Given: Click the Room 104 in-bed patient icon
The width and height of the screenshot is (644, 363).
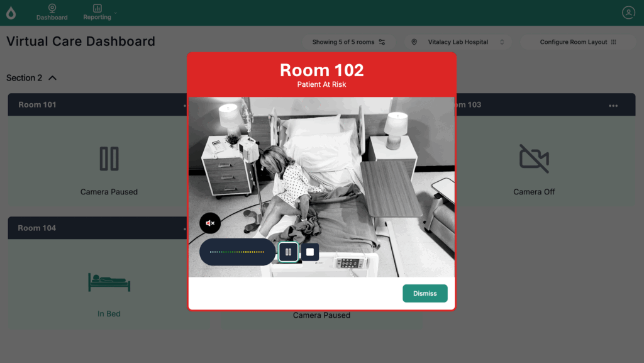Looking at the screenshot, I should [x=109, y=282].
